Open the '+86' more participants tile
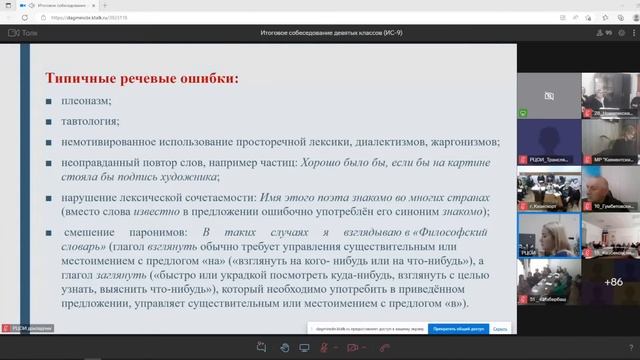 [x=611, y=282]
